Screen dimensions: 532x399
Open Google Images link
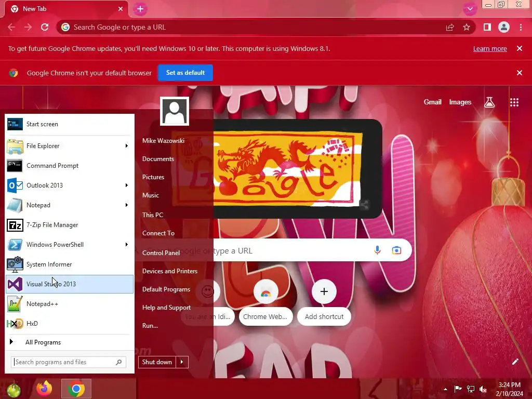click(460, 102)
